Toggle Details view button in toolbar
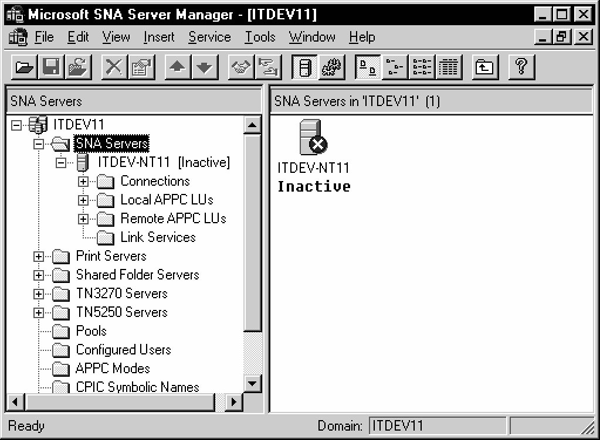600x440 pixels. point(447,68)
